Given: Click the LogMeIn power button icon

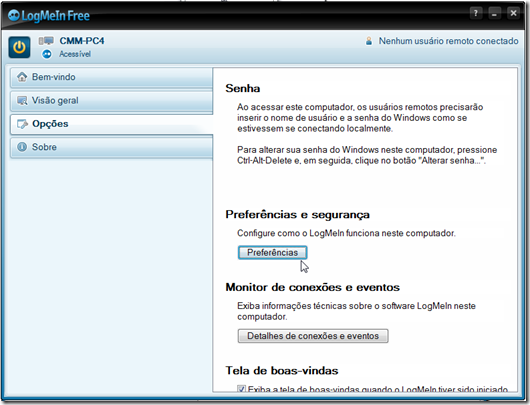Looking at the screenshot, I should click(19, 47).
